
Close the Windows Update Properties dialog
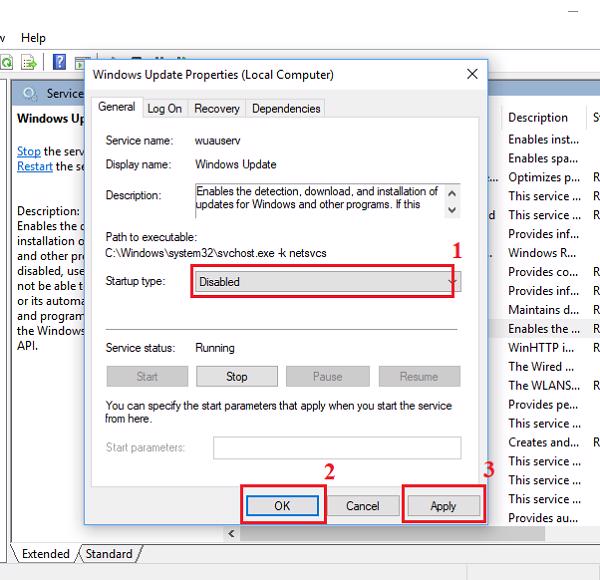471,74
